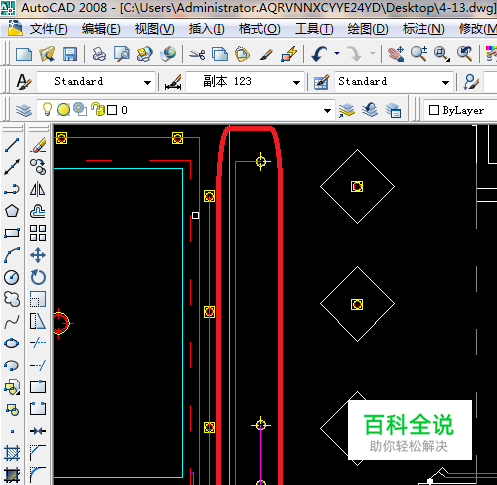Toggle layer 0 lightbulb on/off
497x485 pixels.
point(48,109)
